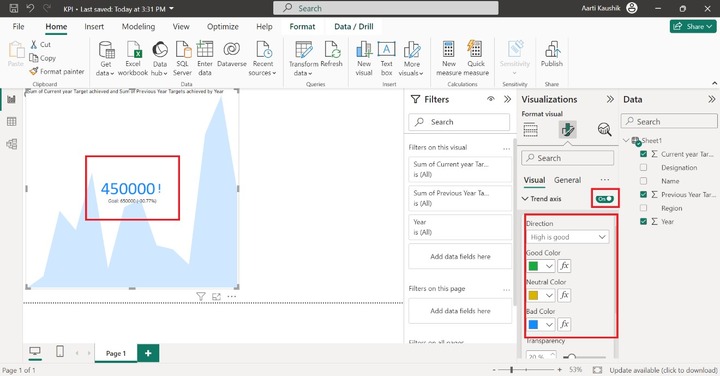Screen dimensions: 720x376
Task: Open Build visual pane icon
Action: point(530,130)
